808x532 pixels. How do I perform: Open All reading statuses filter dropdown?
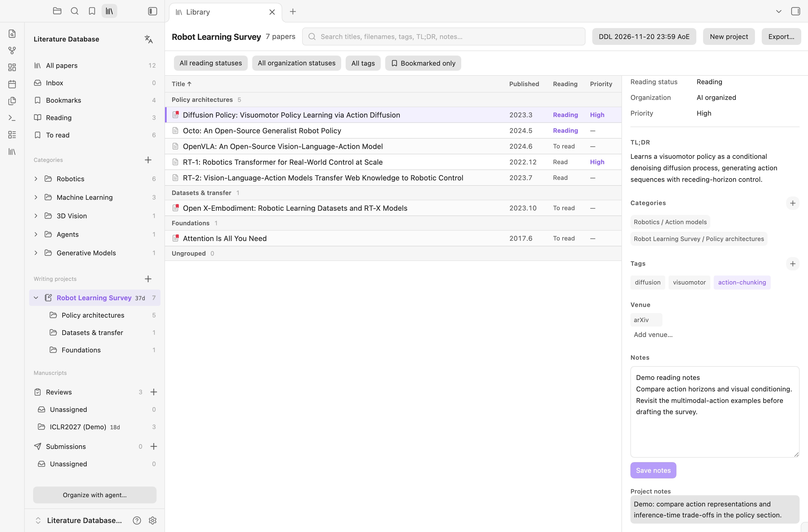(210, 63)
